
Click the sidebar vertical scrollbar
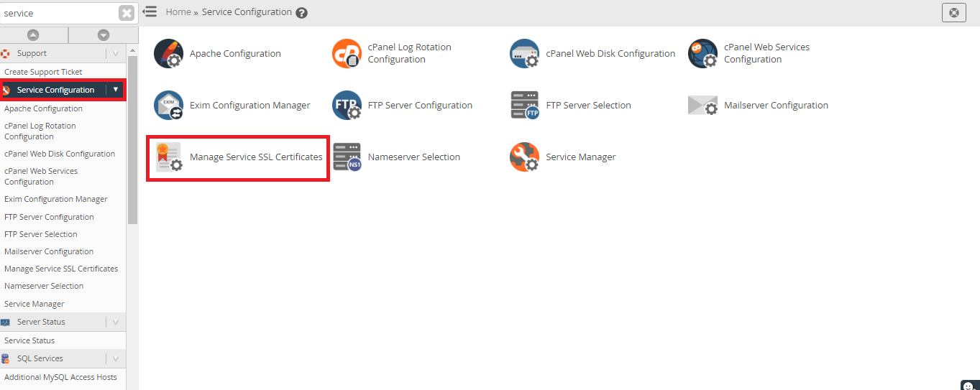pyautogui.click(x=132, y=139)
